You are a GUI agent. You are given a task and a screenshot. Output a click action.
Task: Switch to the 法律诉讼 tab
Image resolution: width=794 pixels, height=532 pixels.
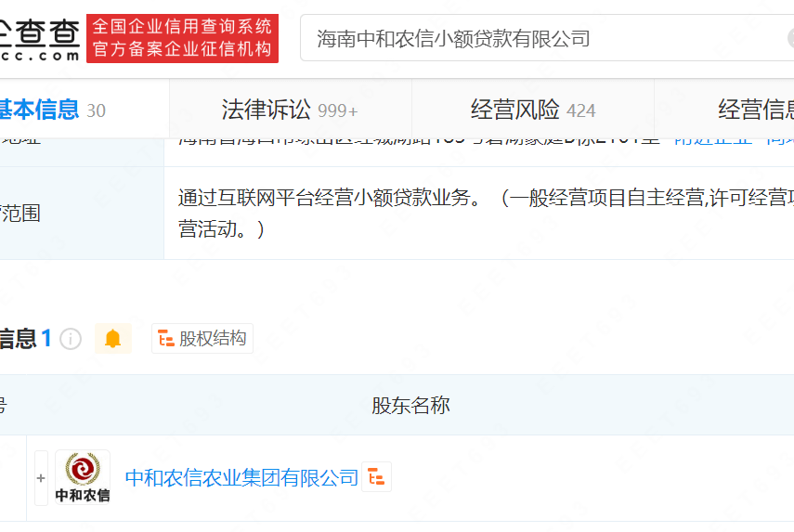coord(266,110)
